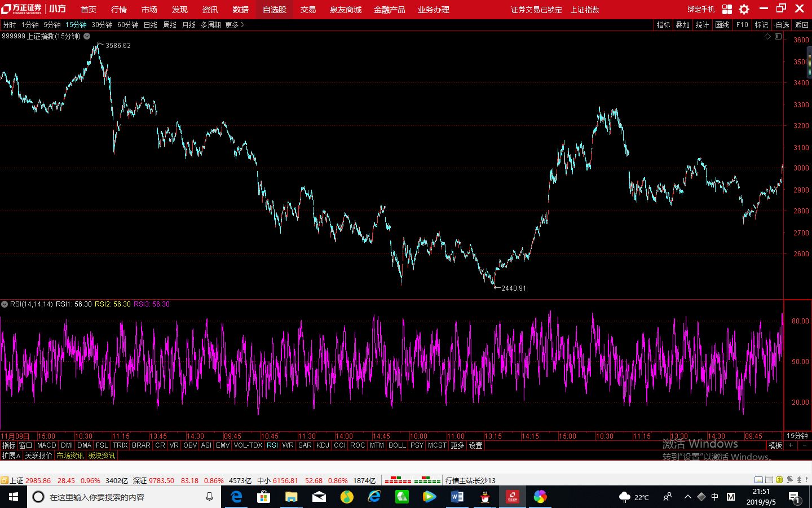Collapse the 扩展 panel
The width and height of the screenshot is (812, 508).
coord(11,456)
